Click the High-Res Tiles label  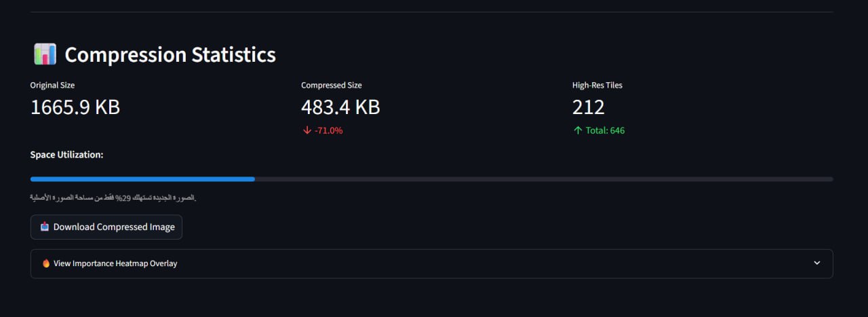click(x=597, y=86)
